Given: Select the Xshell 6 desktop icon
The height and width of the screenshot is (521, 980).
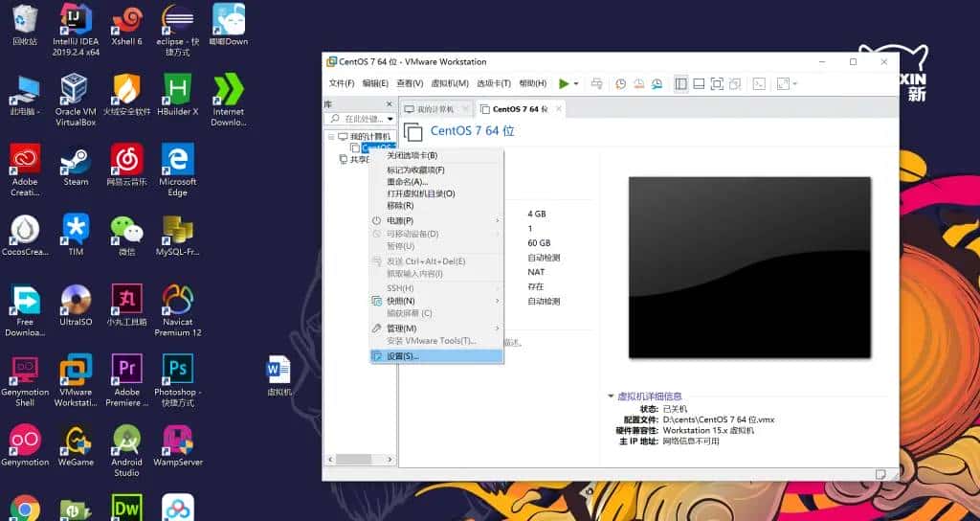Looking at the screenshot, I should pos(127,26).
